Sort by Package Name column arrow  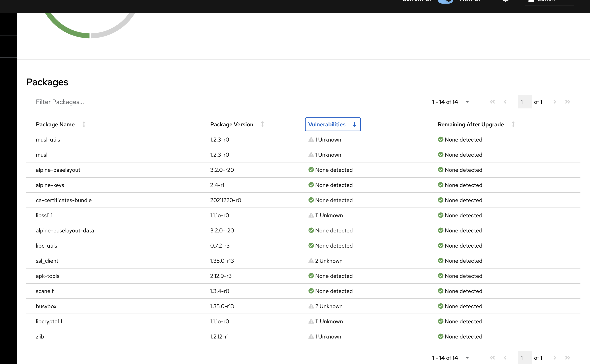point(84,124)
